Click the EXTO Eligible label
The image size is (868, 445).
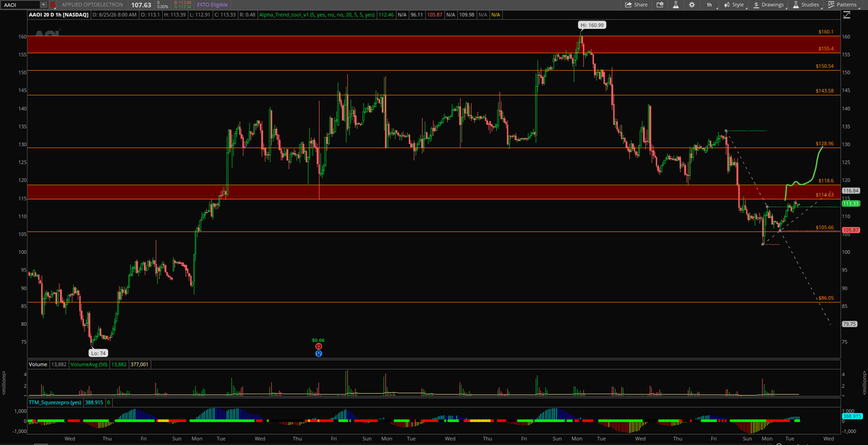pos(212,4)
